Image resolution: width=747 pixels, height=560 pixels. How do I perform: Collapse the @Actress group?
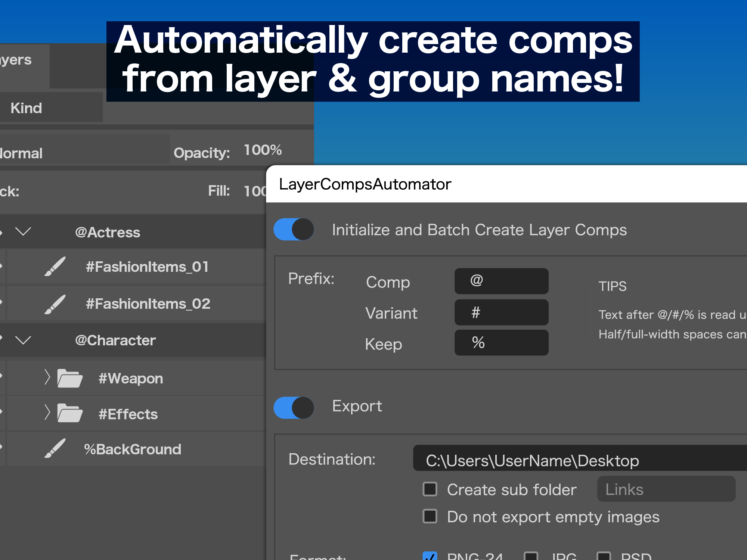[23, 232]
